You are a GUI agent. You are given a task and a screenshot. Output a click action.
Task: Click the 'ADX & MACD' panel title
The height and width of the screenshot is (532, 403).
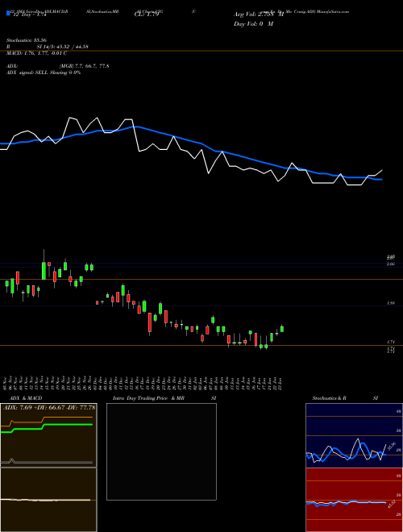pyautogui.click(x=26, y=398)
